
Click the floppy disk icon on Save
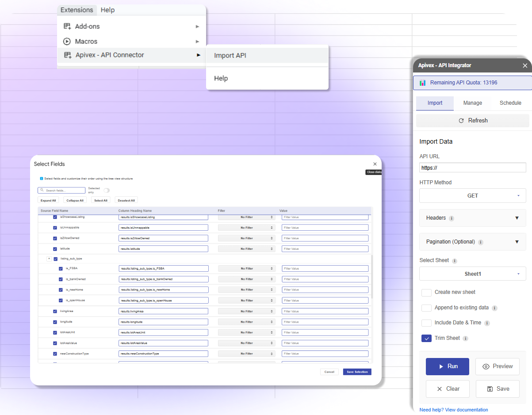pos(490,389)
